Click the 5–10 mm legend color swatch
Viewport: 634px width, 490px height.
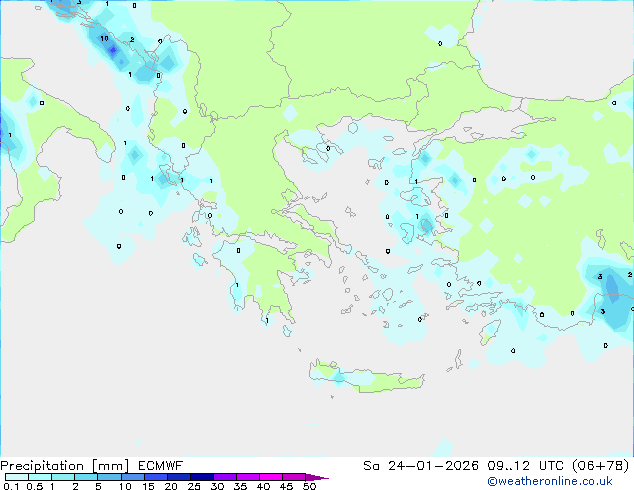tap(109, 477)
